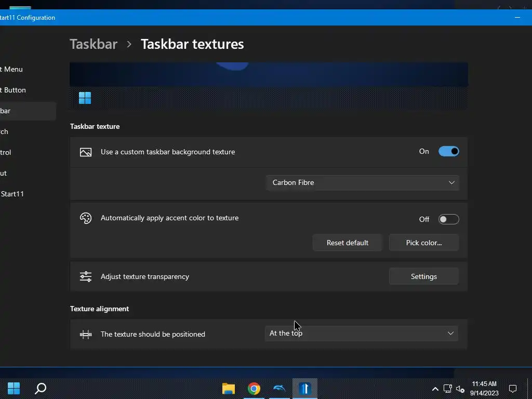The image size is (532, 399).
Task: Turn off custom taskbar background texture
Action: coord(448,151)
